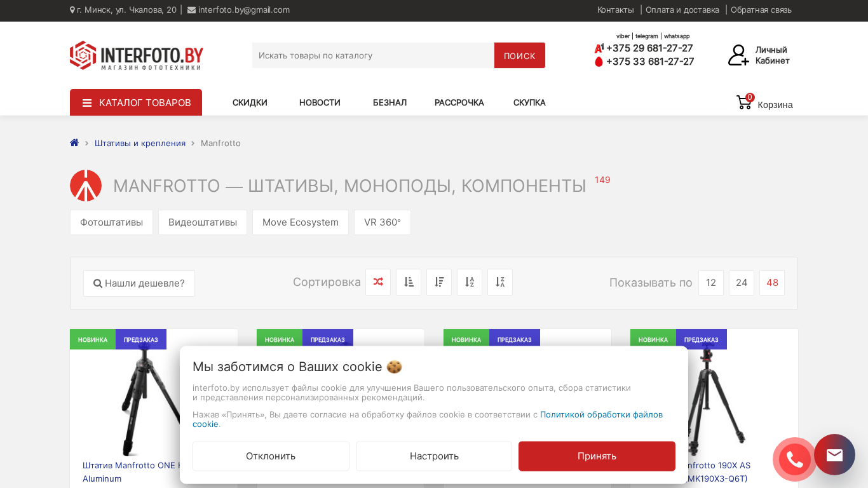Show 12 items per page
Screen dimensions: 868x488
(711, 283)
